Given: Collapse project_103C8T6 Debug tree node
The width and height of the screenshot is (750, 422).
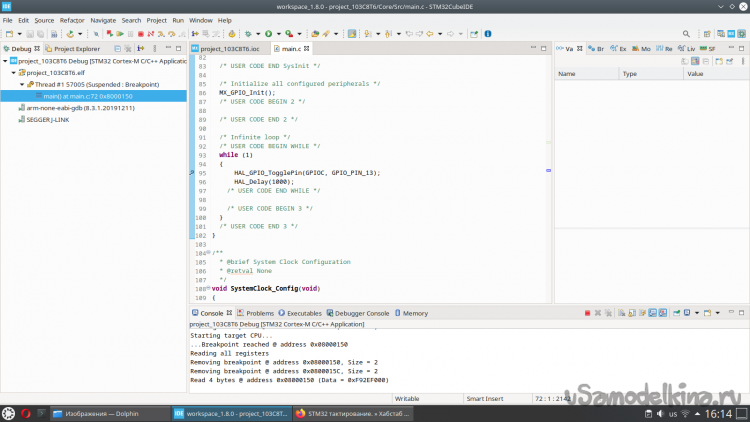Looking at the screenshot, I should point(5,60).
